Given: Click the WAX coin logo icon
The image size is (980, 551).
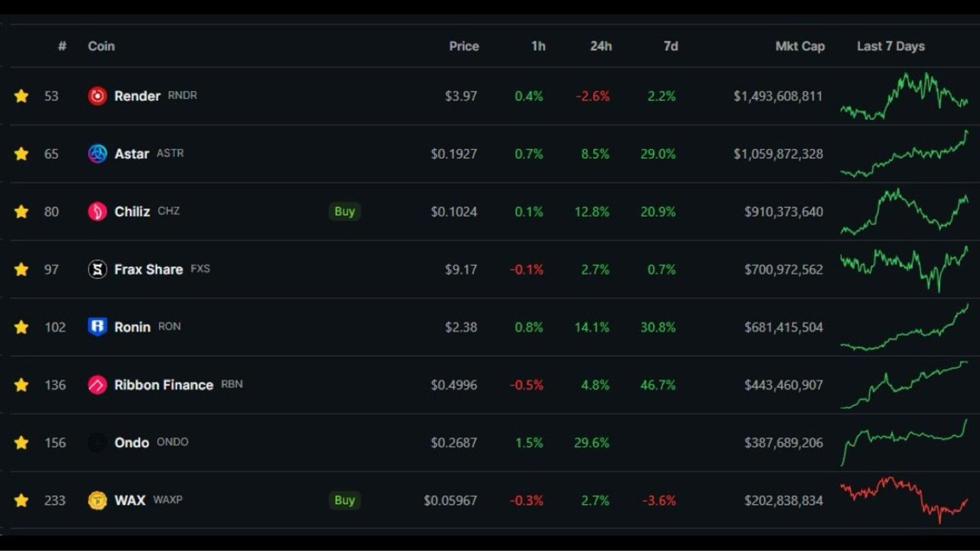Looking at the screenshot, I should (97, 501).
